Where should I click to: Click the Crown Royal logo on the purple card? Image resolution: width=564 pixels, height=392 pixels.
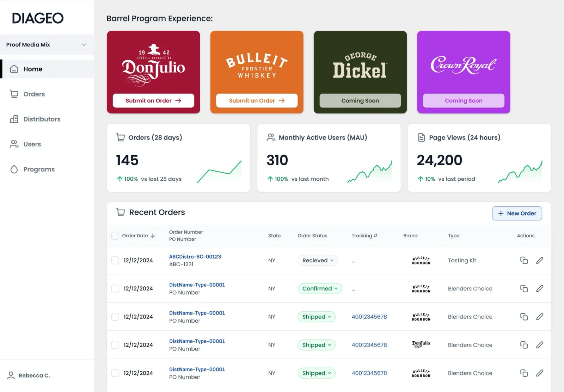(x=463, y=65)
